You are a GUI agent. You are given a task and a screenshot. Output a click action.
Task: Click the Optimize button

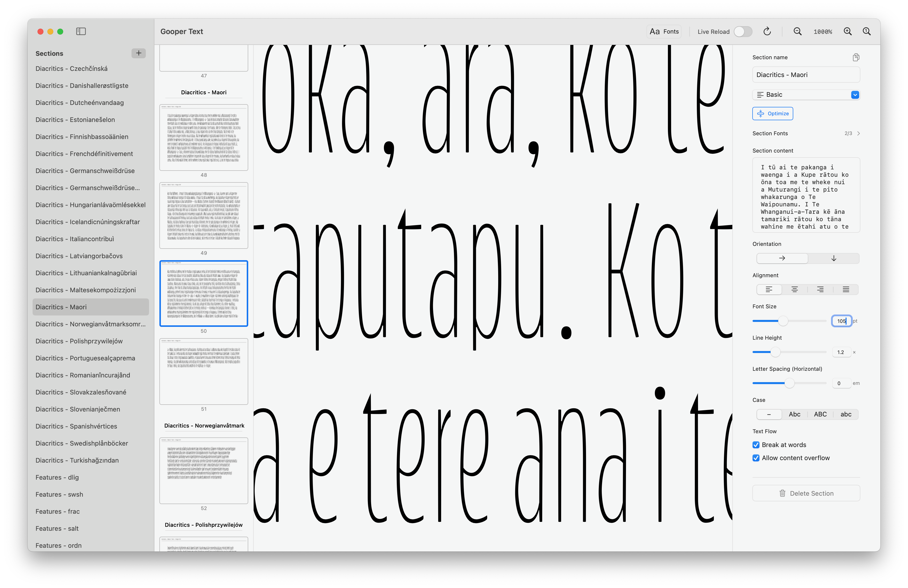click(x=773, y=114)
